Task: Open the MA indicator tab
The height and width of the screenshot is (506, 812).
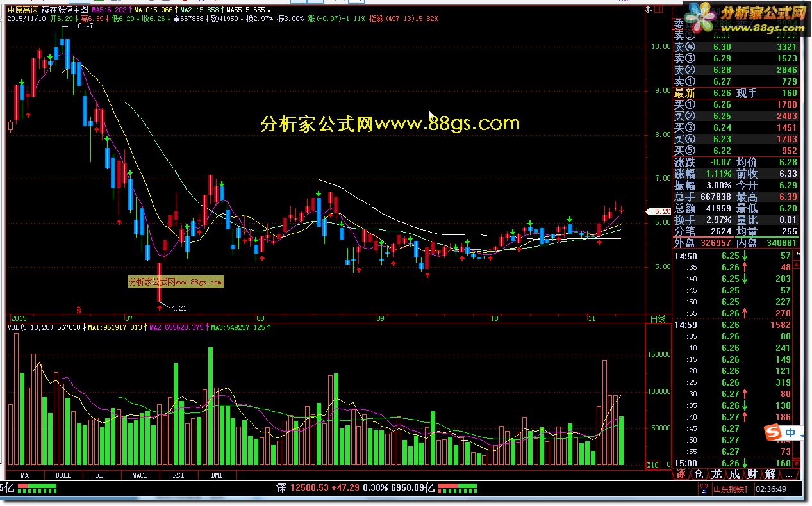Action: (x=25, y=475)
